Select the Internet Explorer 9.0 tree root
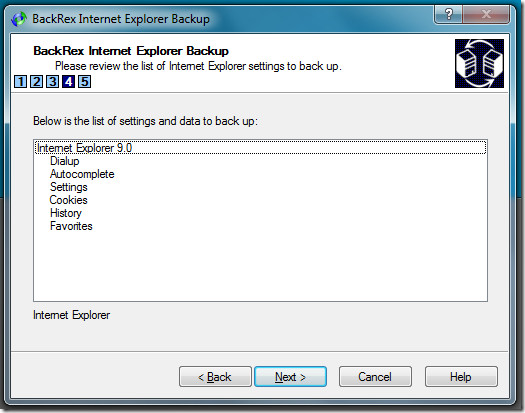 pos(260,148)
